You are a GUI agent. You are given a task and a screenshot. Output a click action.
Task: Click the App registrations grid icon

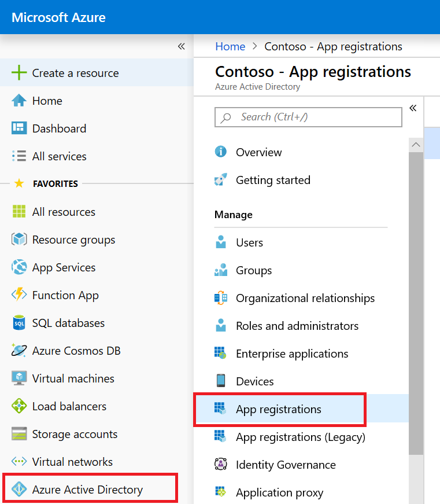[x=220, y=409]
